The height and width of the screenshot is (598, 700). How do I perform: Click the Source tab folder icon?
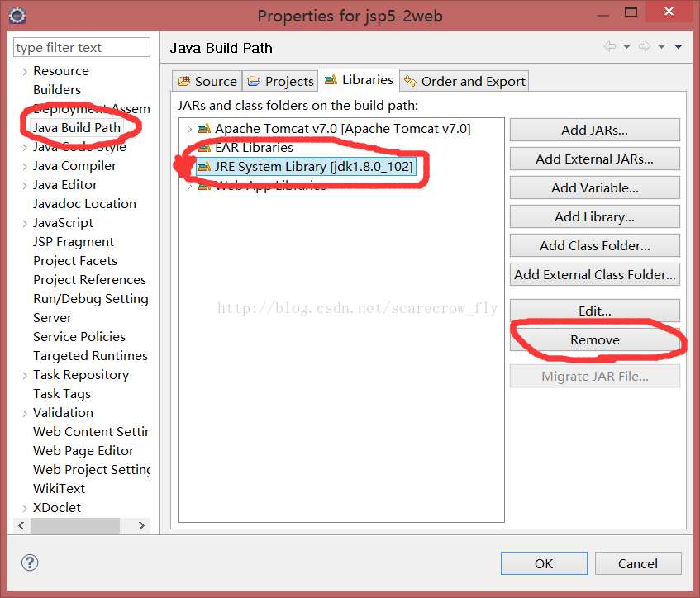(183, 81)
